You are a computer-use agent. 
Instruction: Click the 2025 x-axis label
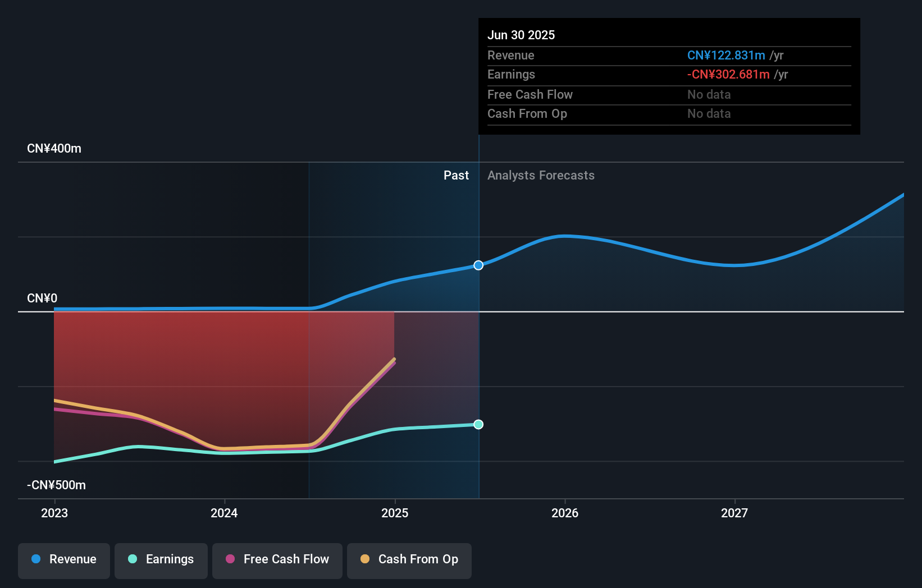tap(395, 513)
